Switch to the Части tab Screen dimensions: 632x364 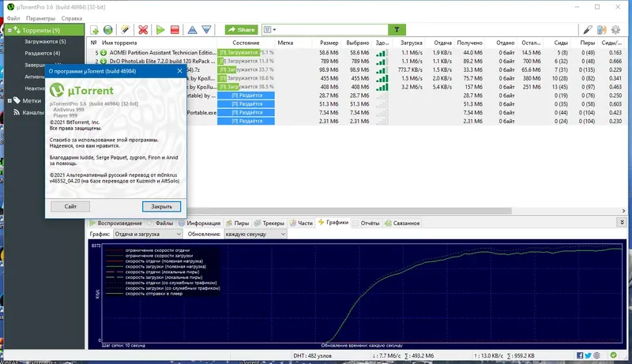pos(301,223)
